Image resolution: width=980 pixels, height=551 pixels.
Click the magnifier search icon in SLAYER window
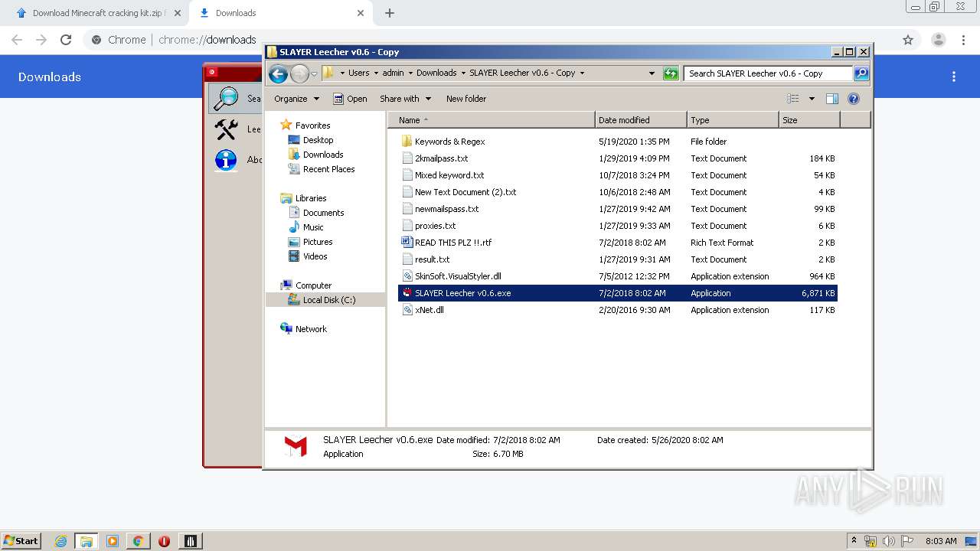point(226,98)
